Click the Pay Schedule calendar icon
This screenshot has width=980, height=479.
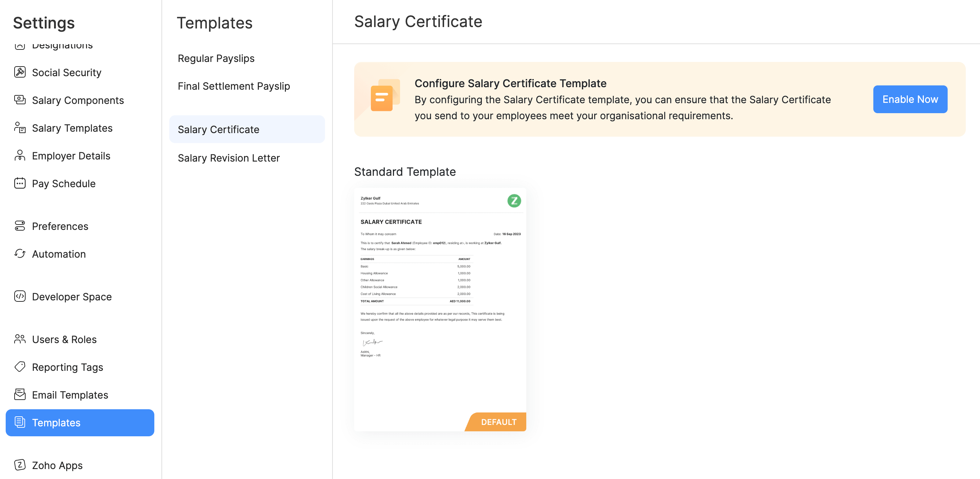(20, 183)
